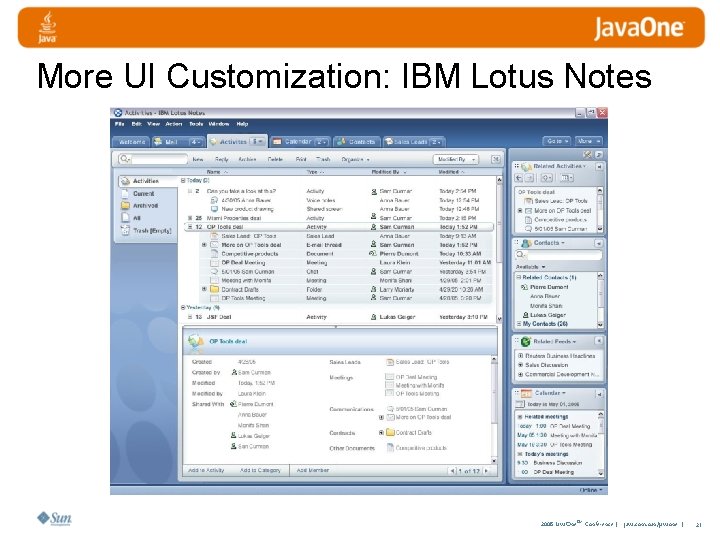Collapse the Yesterday group in the list
This screenshot has height=540, width=720.
[183, 308]
